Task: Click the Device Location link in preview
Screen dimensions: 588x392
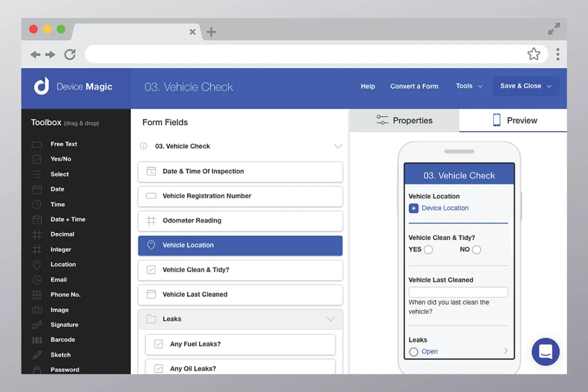Action: coord(445,208)
